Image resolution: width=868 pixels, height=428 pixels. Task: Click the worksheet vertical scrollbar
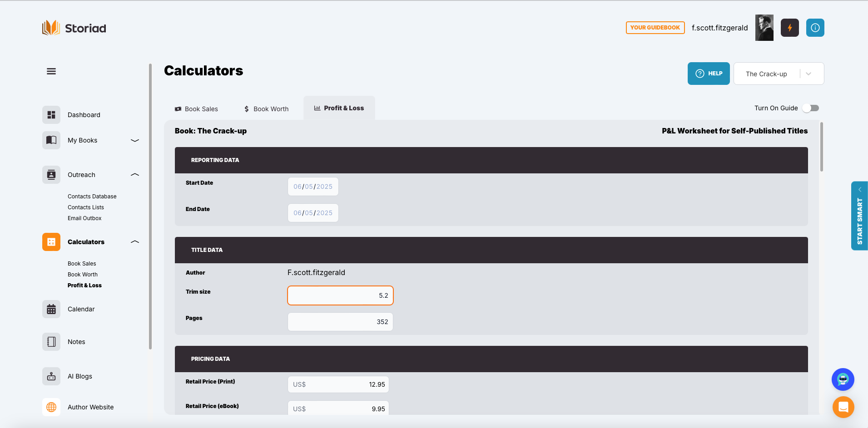tap(822, 147)
